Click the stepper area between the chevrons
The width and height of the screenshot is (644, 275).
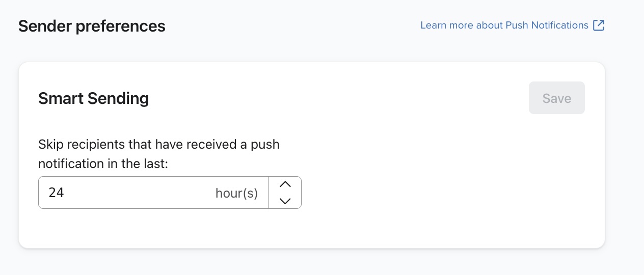point(285,193)
